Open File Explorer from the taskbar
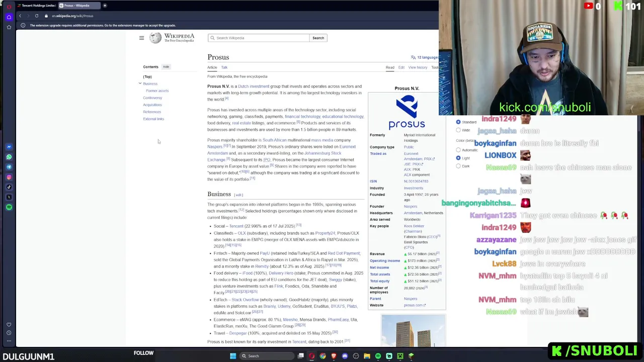The width and height of the screenshot is (644, 362). point(367,356)
